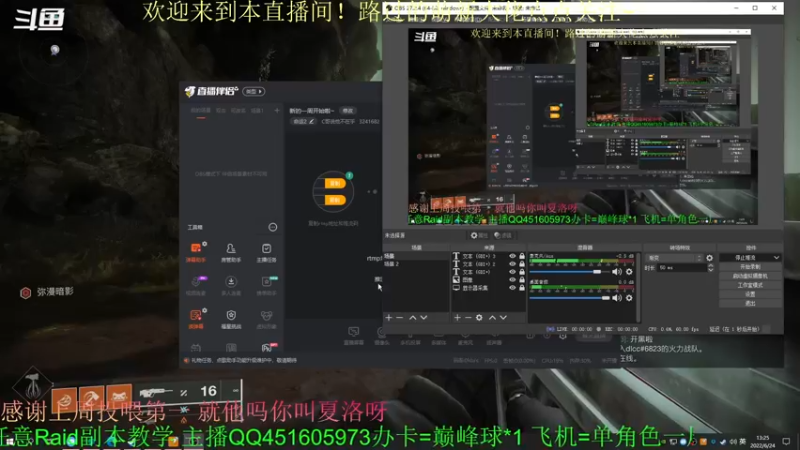This screenshot has width=800, height=450.
Task: Add a scene tab with the plus icon
Action: [277, 110]
